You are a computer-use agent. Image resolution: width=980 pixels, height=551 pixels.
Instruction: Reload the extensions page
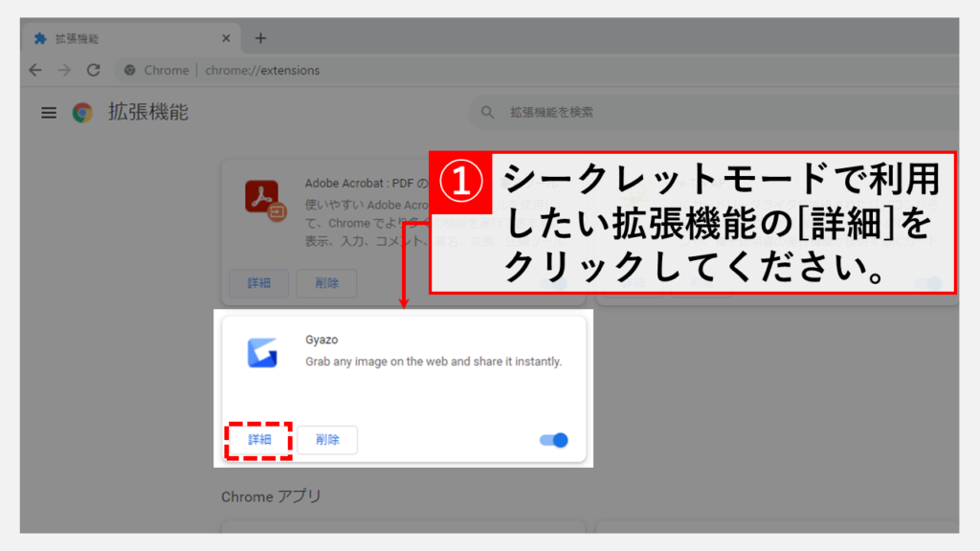point(93,70)
